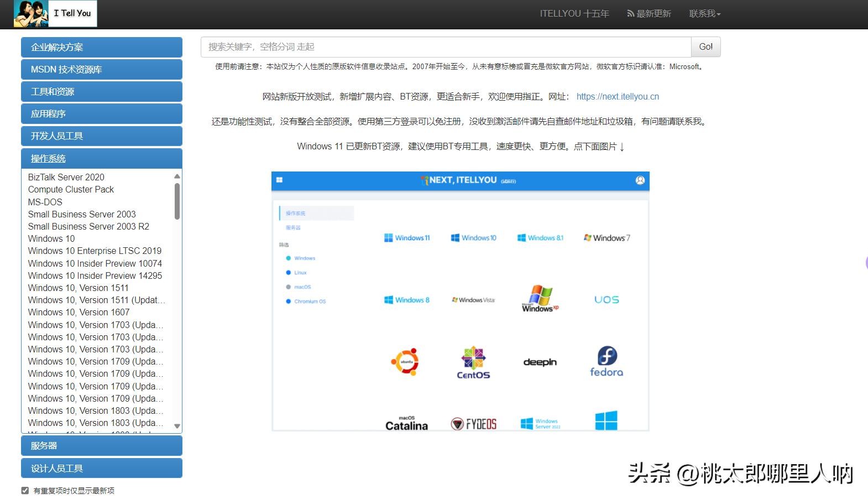Expand the MSDN 技术资源库 panel
This screenshot has height=499, width=868.
click(102, 70)
